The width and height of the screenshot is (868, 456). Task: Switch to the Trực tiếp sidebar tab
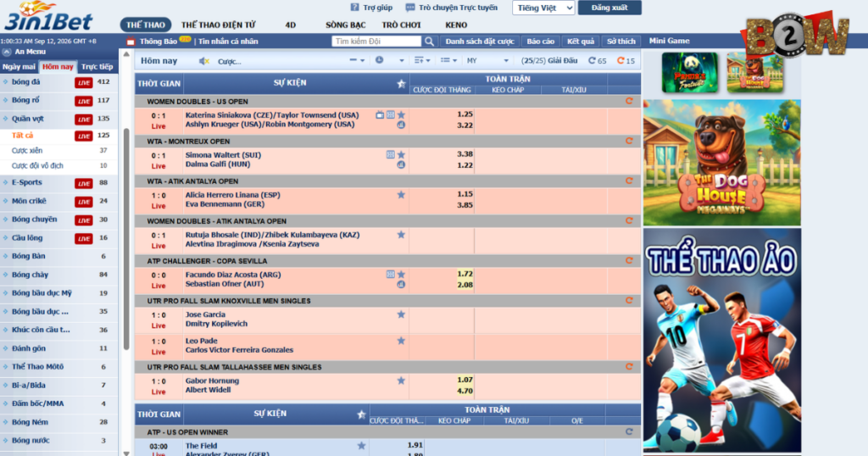(97, 66)
